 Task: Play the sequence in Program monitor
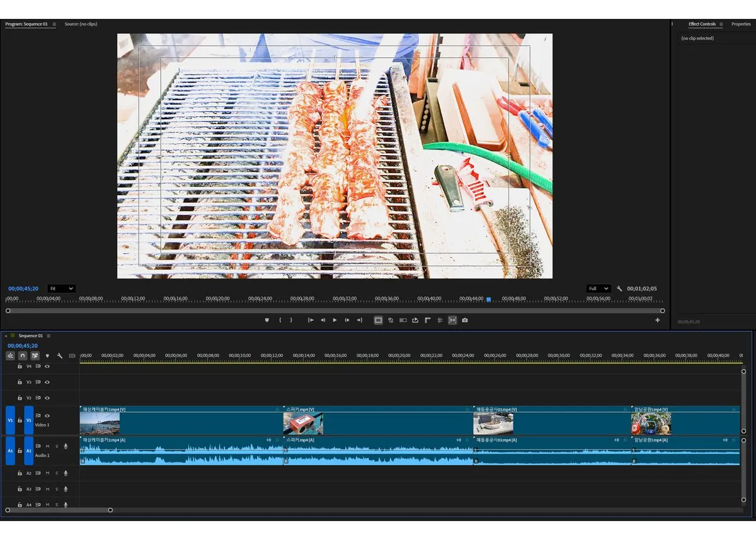point(335,320)
